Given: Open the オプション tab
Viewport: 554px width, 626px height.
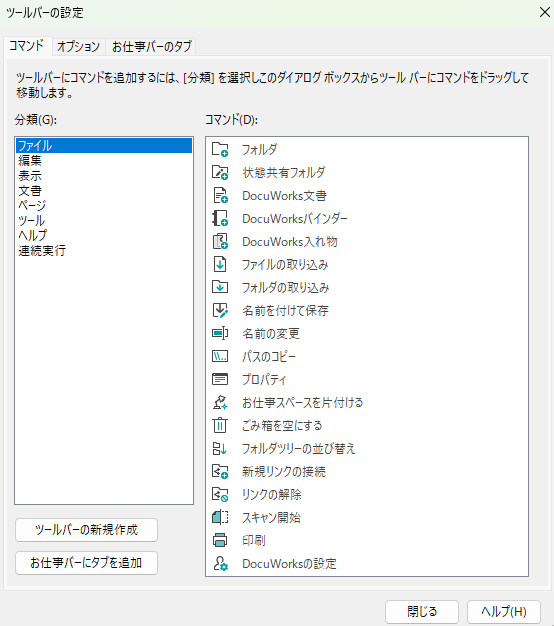Looking at the screenshot, I should [78, 47].
